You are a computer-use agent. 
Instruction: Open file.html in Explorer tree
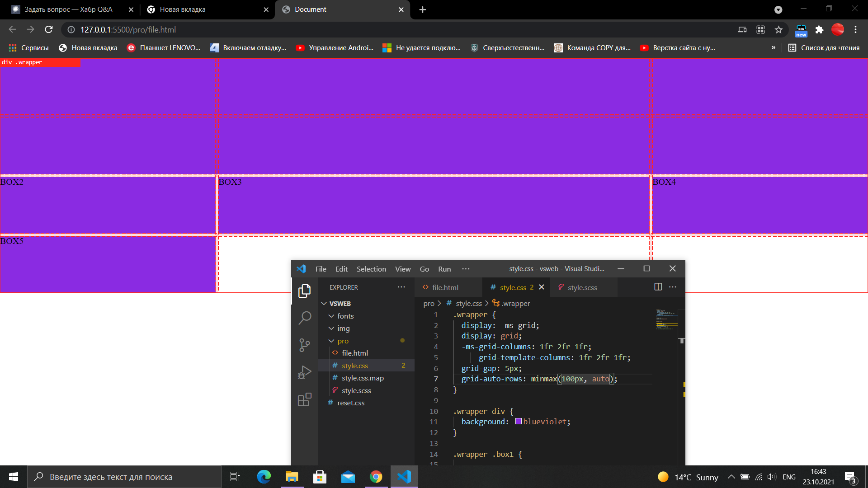click(354, 353)
